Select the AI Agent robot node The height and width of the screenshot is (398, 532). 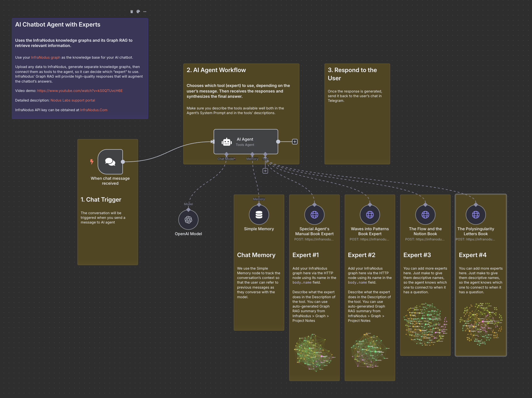click(246, 142)
